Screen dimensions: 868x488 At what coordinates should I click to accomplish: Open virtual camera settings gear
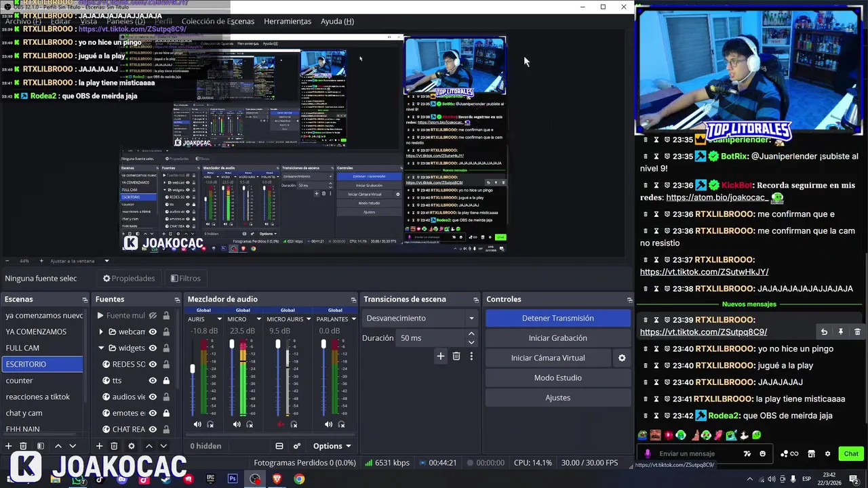[x=622, y=358]
